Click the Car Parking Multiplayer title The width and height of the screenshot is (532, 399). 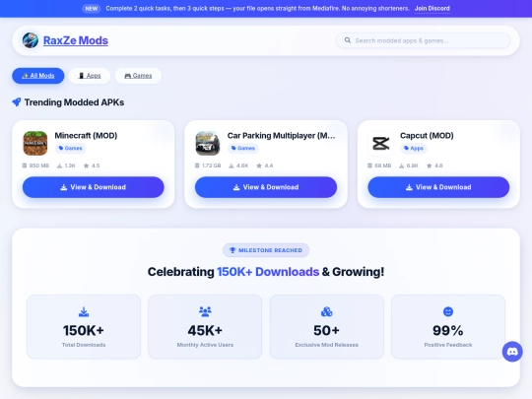click(281, 135)
